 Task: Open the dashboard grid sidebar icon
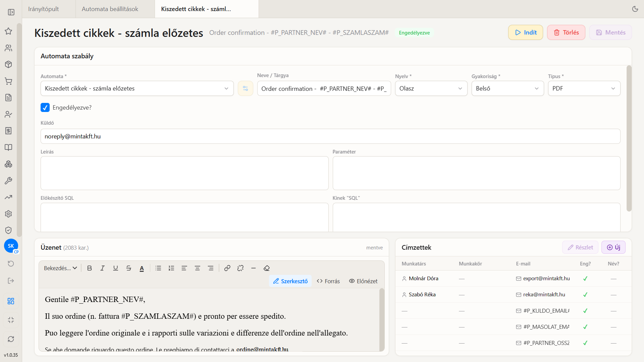(x=11, y=301)
